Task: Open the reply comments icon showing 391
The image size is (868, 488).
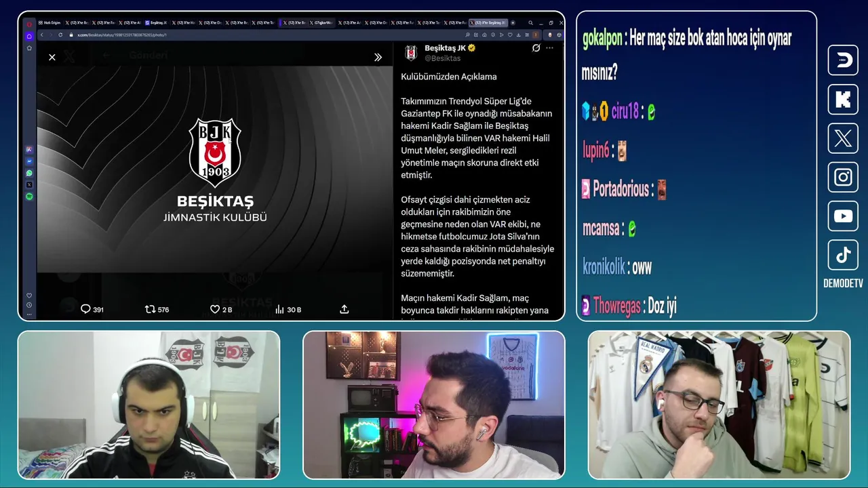Action: click(x=92, y=309)
